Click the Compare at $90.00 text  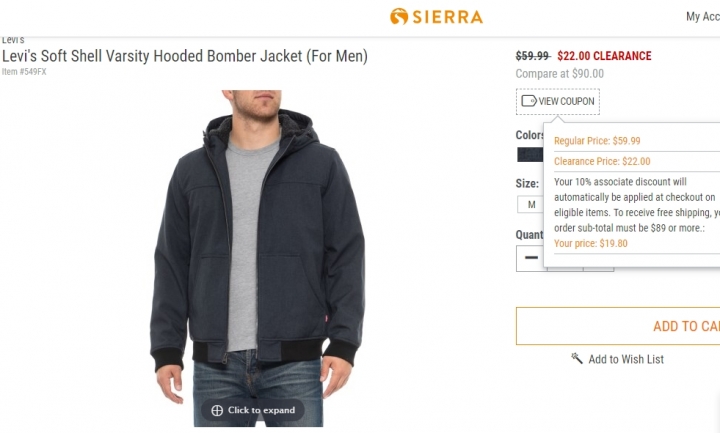(x=560, y=73)
